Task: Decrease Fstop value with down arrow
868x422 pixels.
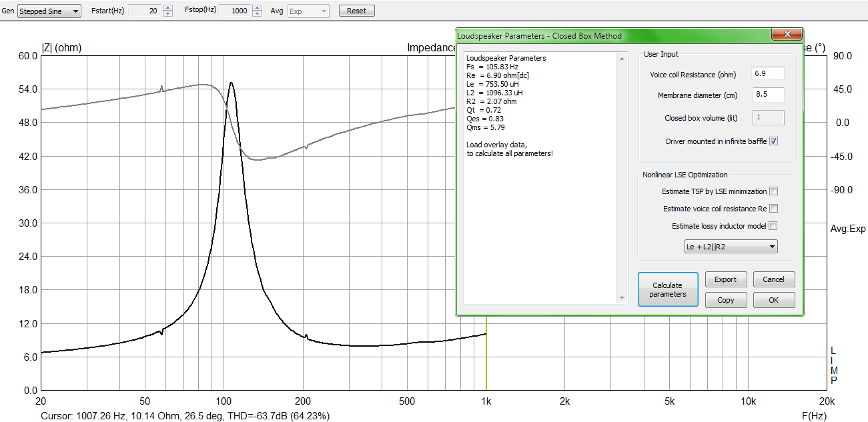Action: (258, 14)
